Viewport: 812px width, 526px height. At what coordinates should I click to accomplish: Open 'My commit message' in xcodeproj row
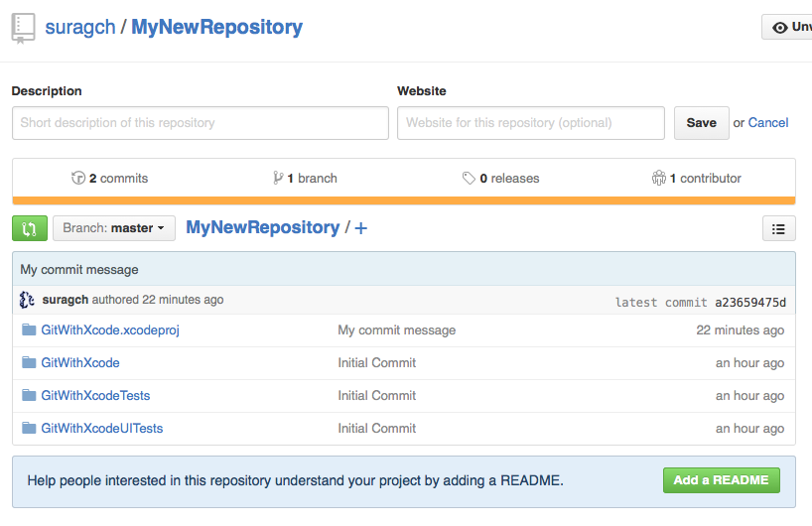pyautogui.click(x=397, y=330)
